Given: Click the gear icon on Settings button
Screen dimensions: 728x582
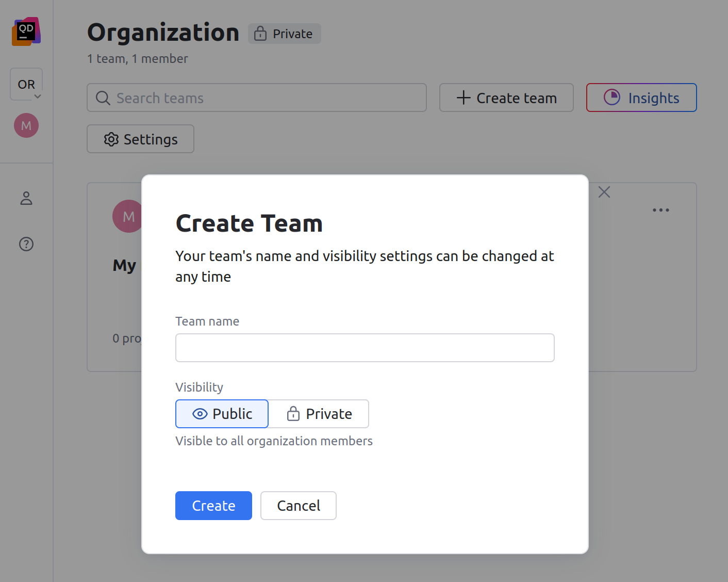Looking at the screenshot, I should [111, 139].
